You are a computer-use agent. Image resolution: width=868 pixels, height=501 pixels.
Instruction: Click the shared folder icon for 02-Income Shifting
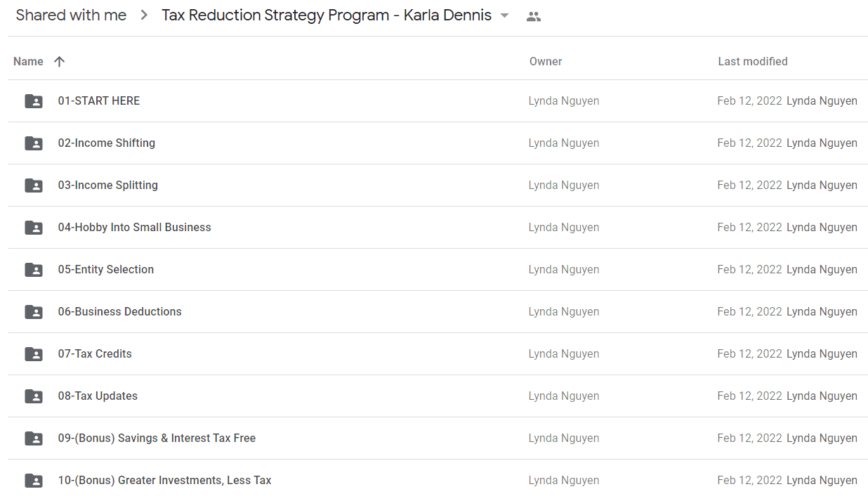pos(34,143)
